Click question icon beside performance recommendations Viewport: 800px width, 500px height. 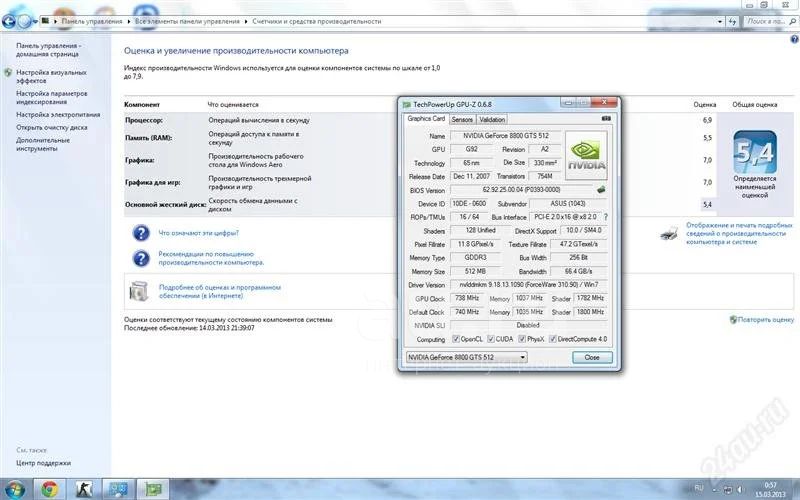point(141,259)
